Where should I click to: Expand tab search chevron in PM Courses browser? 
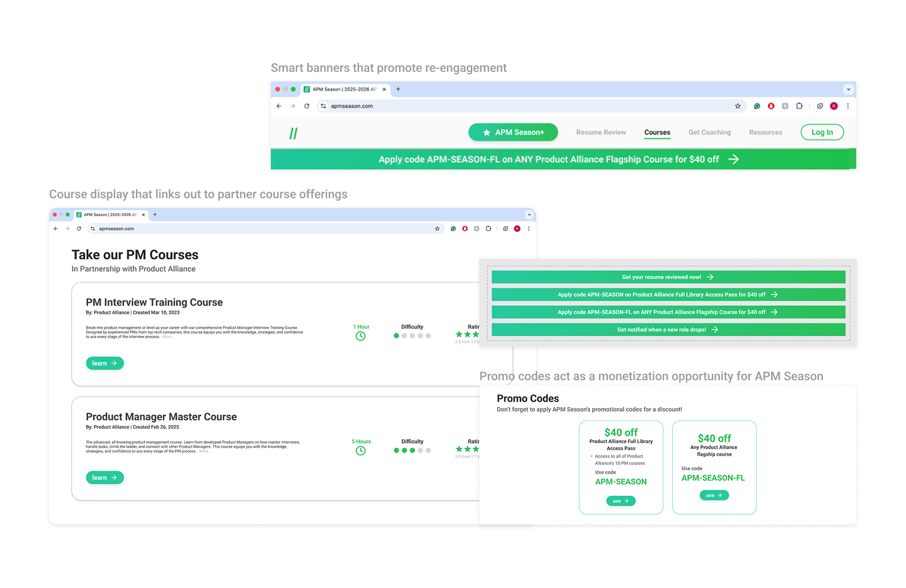pyautogui.click(x=529, y=214)
